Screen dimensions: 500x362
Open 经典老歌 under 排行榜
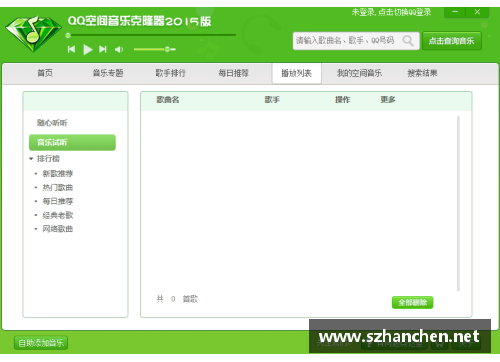pyautogui.click(x=58, y=215)
